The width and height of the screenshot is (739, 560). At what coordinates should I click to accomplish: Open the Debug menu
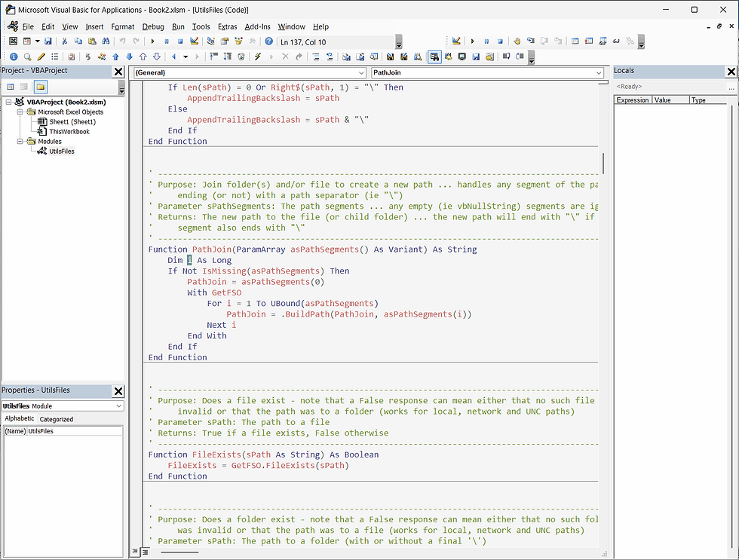tap(153, 27)
